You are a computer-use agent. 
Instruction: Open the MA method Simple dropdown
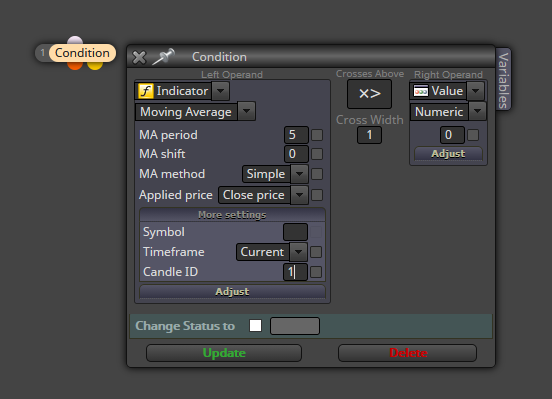pos(299,174)
